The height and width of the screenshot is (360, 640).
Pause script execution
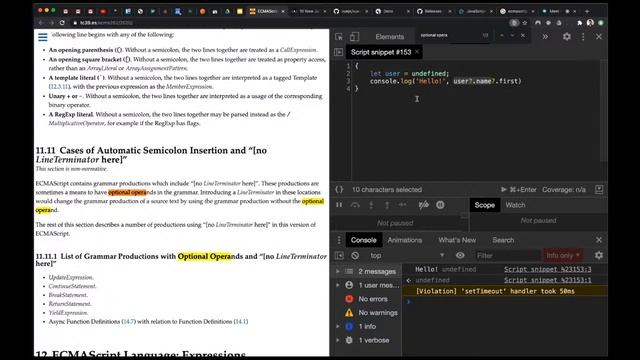(339, 205)
